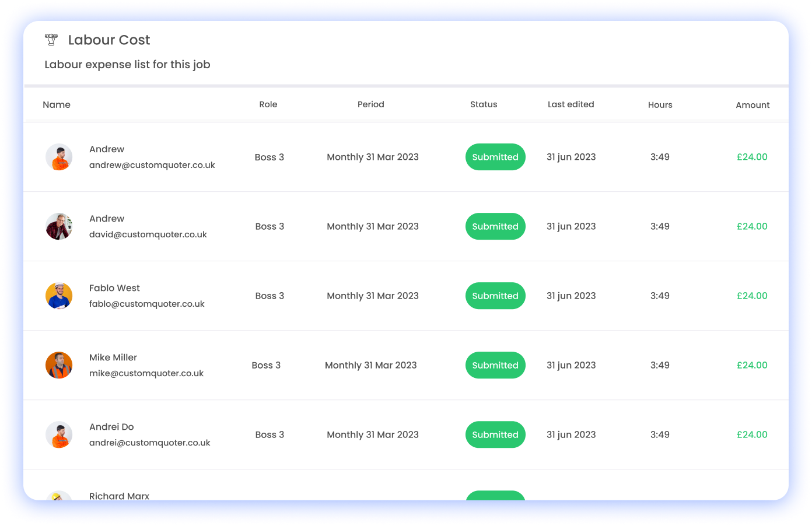Click Andrei Do's Submitted badge

point(495,434)
